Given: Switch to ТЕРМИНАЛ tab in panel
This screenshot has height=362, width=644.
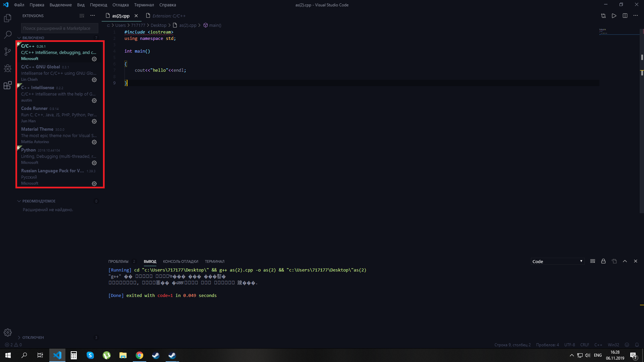Looking at the screenshot, I should (215, 261).
